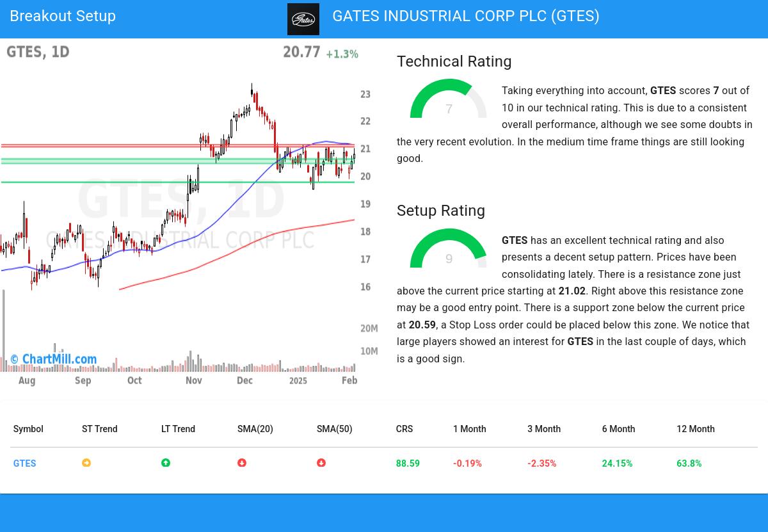Click the SMA(50) column header
The width and height of the screenshot is (768, 532).
tap(335, 429)
